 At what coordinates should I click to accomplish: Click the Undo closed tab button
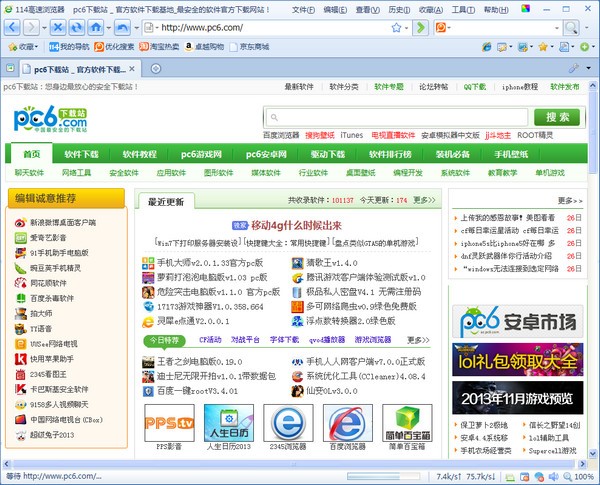tap(122, 27)
